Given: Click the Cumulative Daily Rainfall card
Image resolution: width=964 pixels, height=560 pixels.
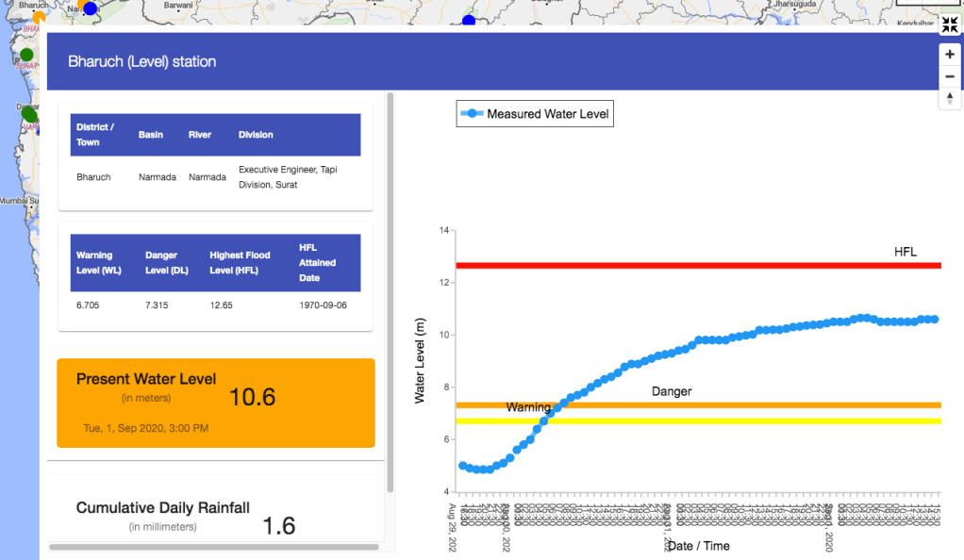Looking at the screenshot, I should [x=216, y=516].
